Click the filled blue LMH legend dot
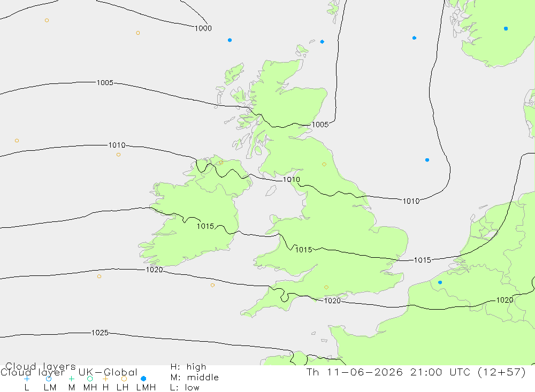This screenshot has width=535, height=392. 143,379
